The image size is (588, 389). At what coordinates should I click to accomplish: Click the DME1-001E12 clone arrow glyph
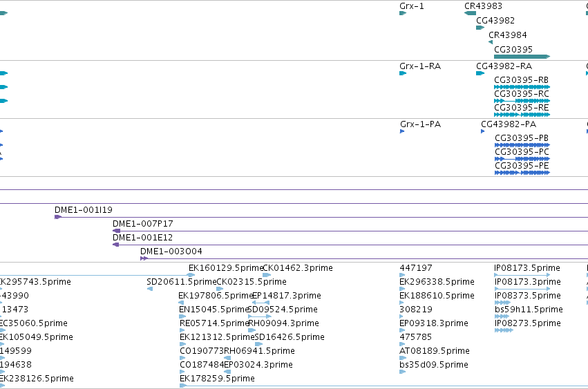[x=116, y=245]
